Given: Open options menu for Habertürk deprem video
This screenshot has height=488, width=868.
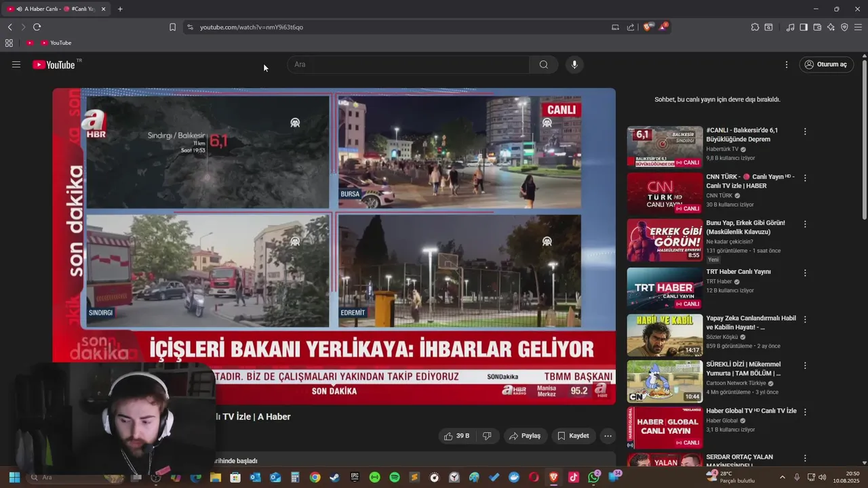Looking at the screenshot, I should coord(805,131).
